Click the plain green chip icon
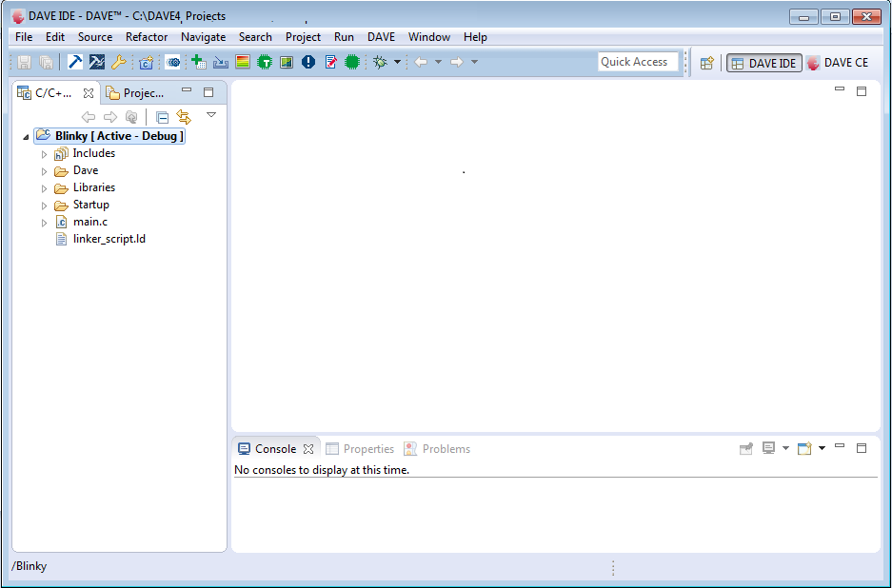 click(352, 62)
